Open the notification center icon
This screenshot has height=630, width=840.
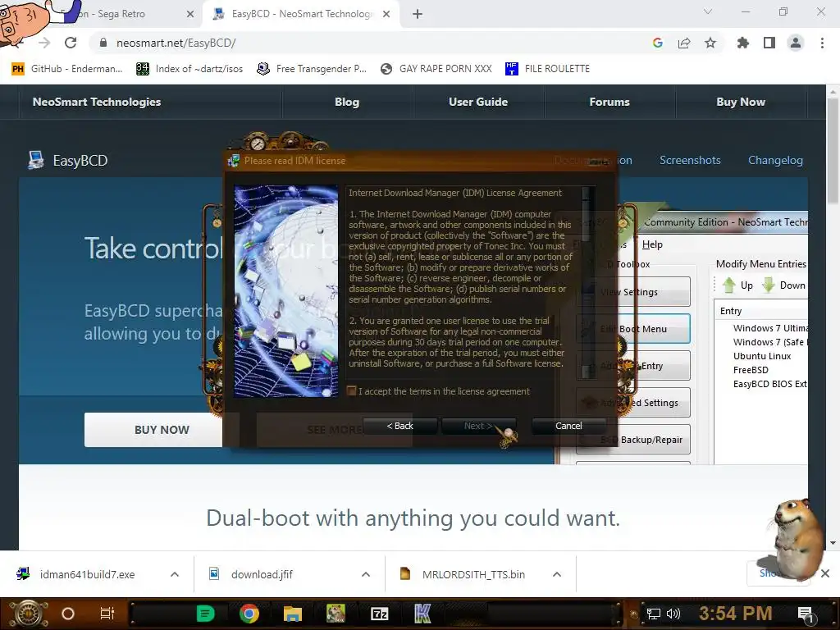(806, 614)
